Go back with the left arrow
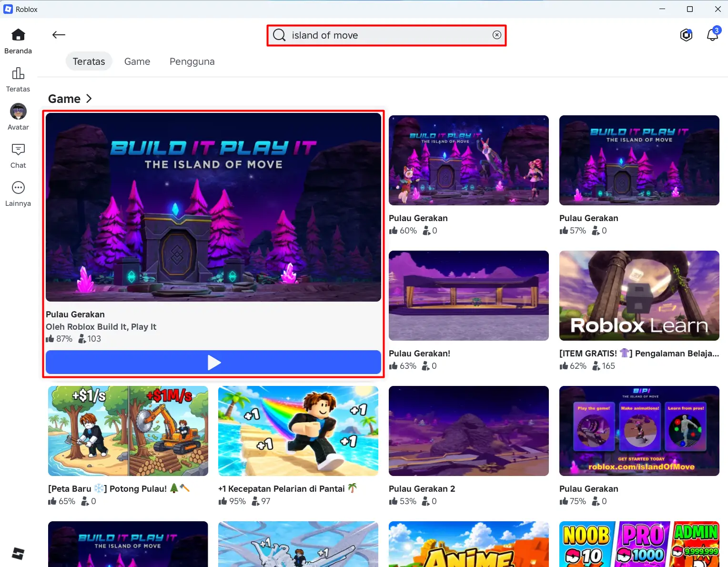This screenshot has width=728, height=567. [59, 35]
